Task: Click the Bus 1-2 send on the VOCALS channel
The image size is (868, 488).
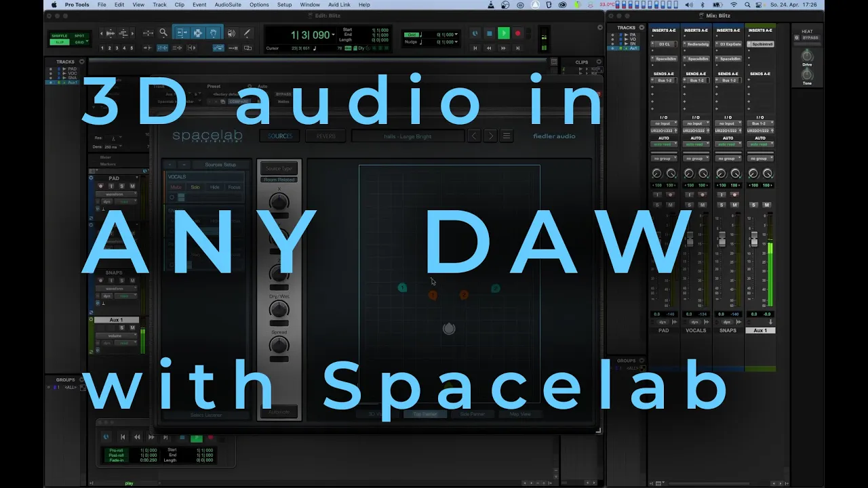Action: (x=696, y=80)
